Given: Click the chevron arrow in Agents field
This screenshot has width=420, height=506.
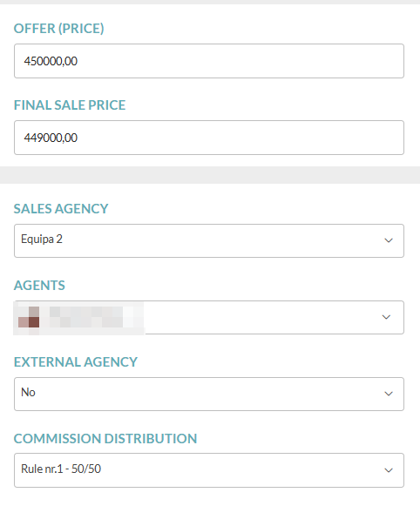Looking at the screenshot, I should 386,317.
